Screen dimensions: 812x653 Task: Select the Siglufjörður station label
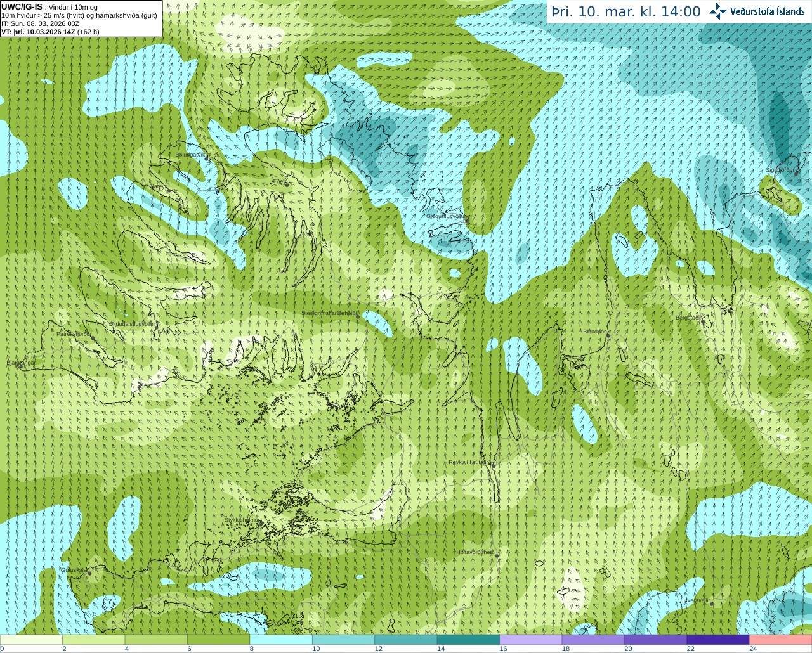click(x=780, y=170)
